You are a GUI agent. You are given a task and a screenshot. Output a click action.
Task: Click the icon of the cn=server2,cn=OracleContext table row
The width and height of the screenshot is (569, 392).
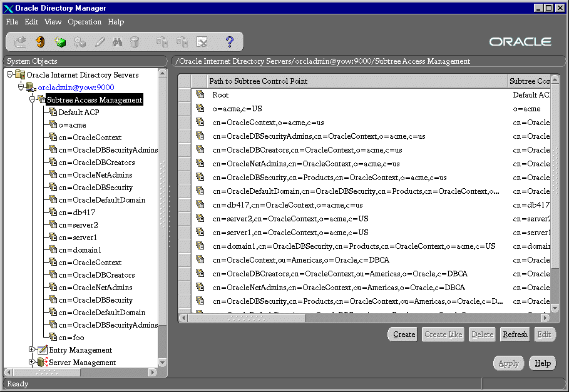tap(200, 218)
